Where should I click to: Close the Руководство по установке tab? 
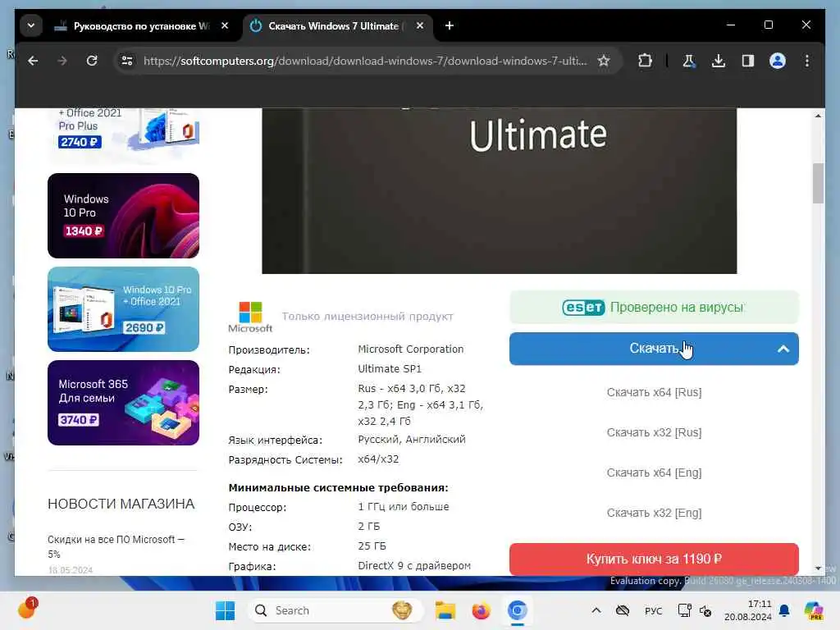point(225,25)
